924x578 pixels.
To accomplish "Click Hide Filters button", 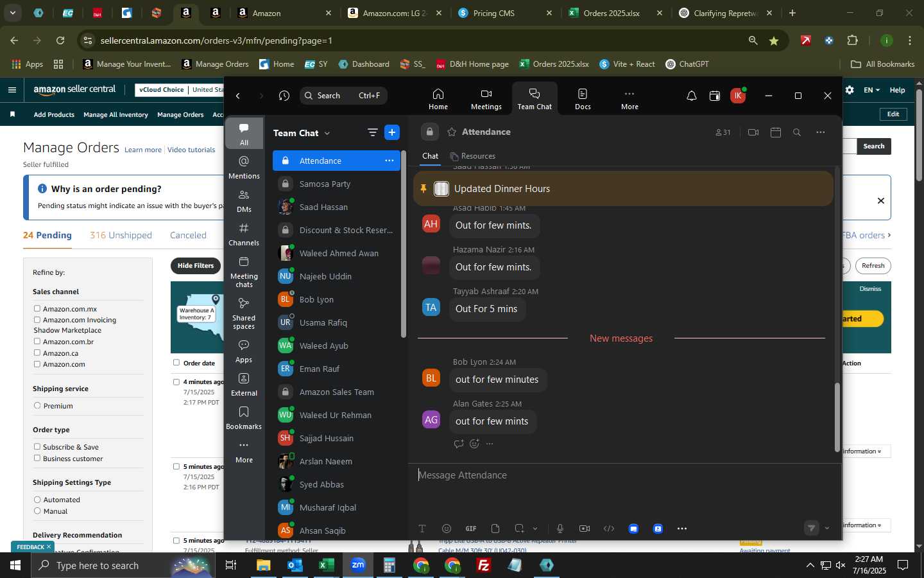I will click(x=196, y=266).
